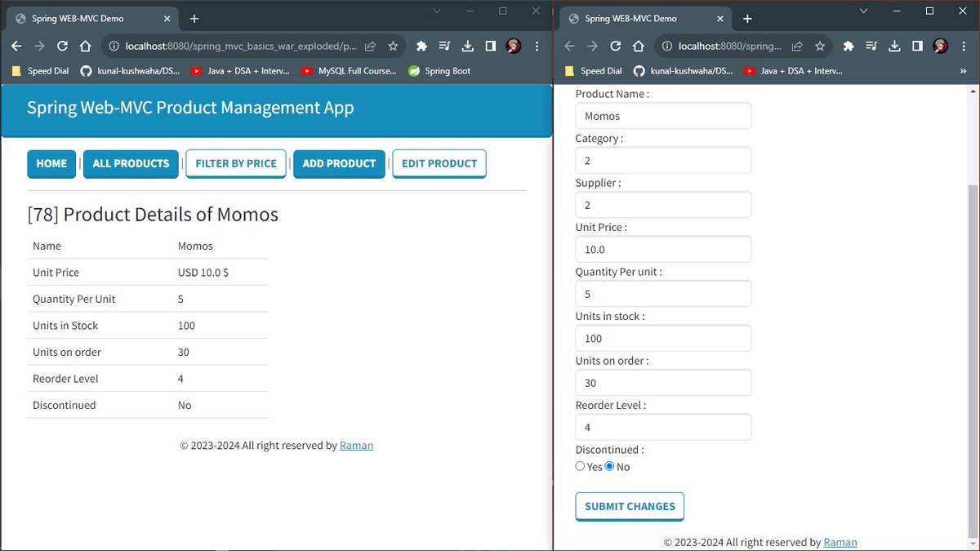
Task: Bookmark the page via star icon
Action: pos(393,46)
